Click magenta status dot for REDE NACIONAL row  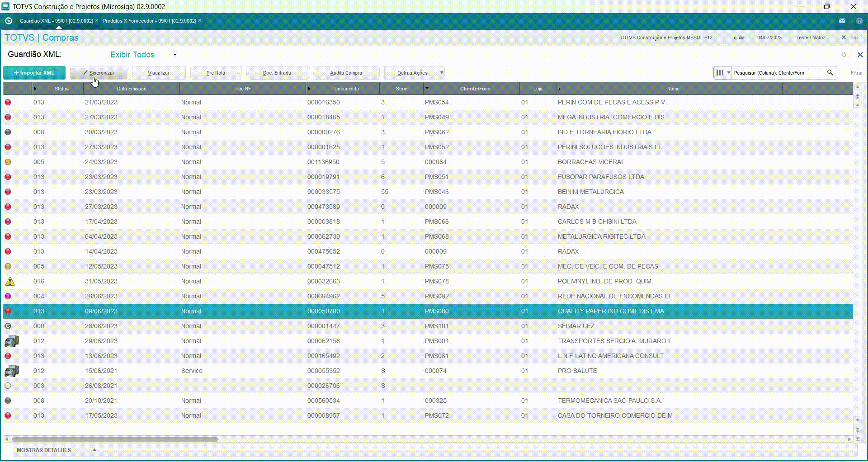pyautogui.click(x=8, y=296)
